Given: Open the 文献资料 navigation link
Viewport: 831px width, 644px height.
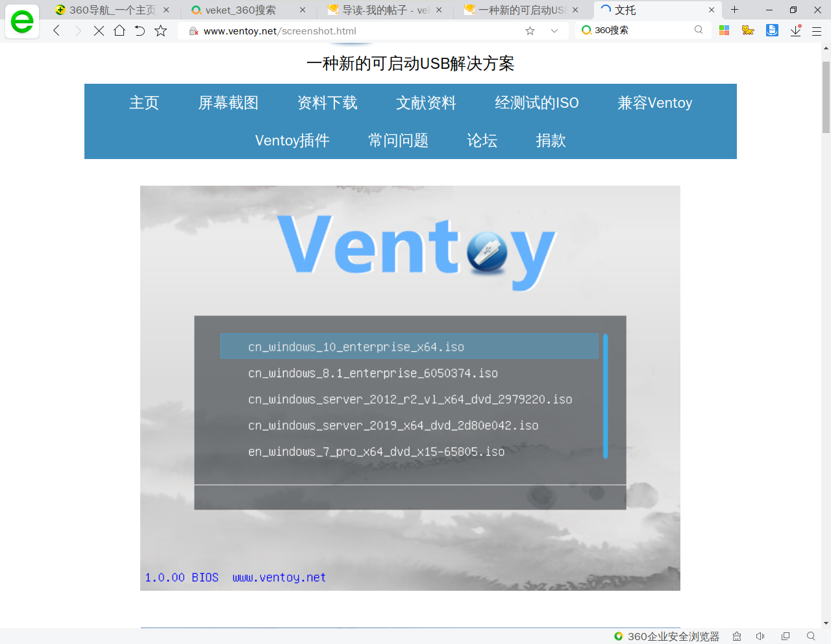Looking at the screenshot, I should [427, 103].
